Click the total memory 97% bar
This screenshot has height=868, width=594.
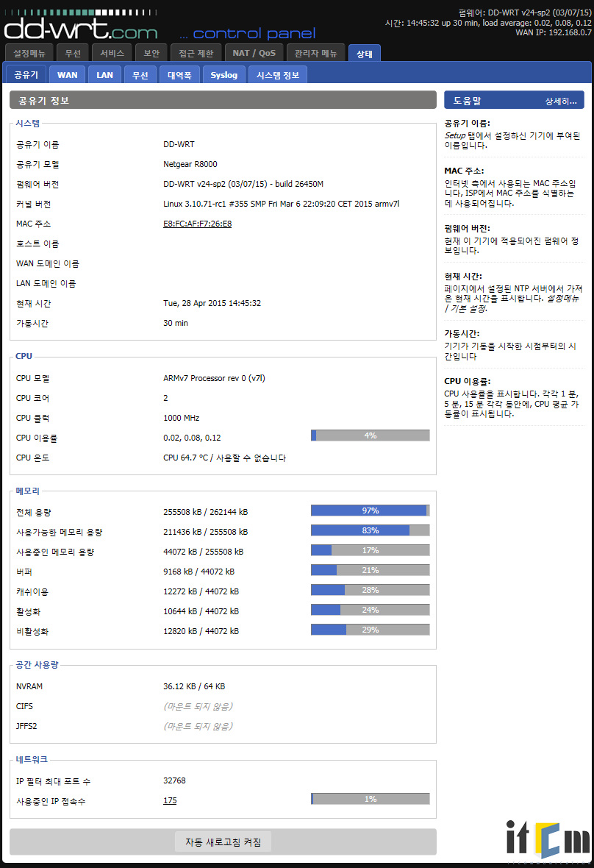tap(370, 511)
